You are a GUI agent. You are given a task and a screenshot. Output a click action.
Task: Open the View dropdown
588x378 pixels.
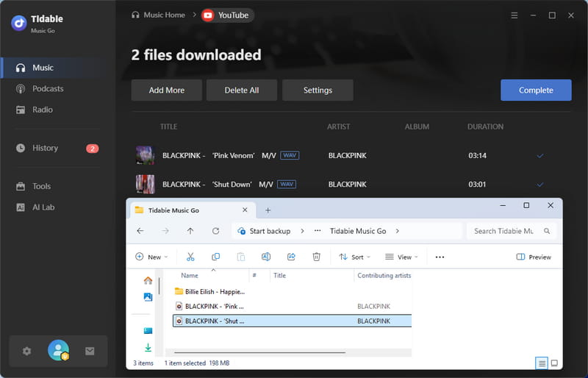pyautogui.click(x=401, y=257)
